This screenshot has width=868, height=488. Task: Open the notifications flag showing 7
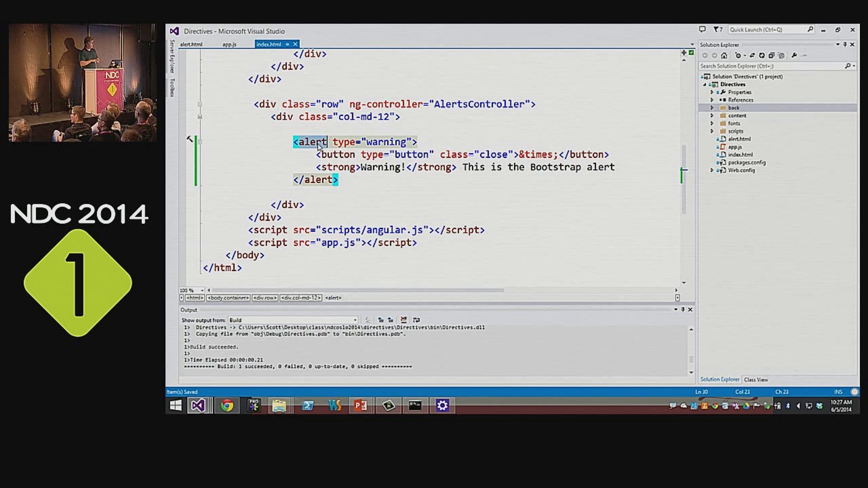(x=718, y=30)
